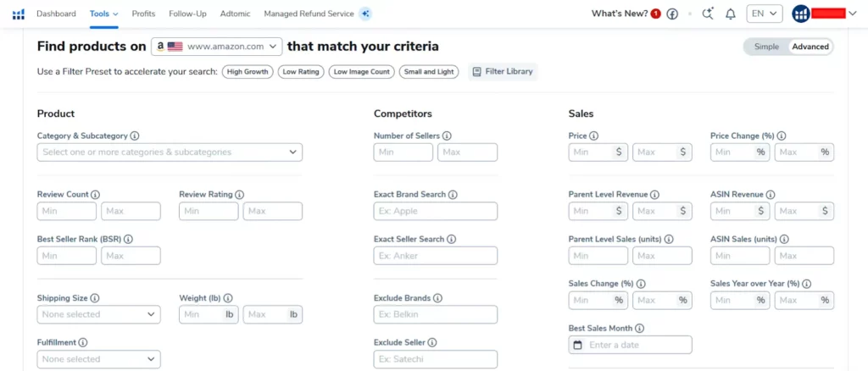Click the Review Count Min field
Viewport: 868px width, 371px height.
coord(67,211)
